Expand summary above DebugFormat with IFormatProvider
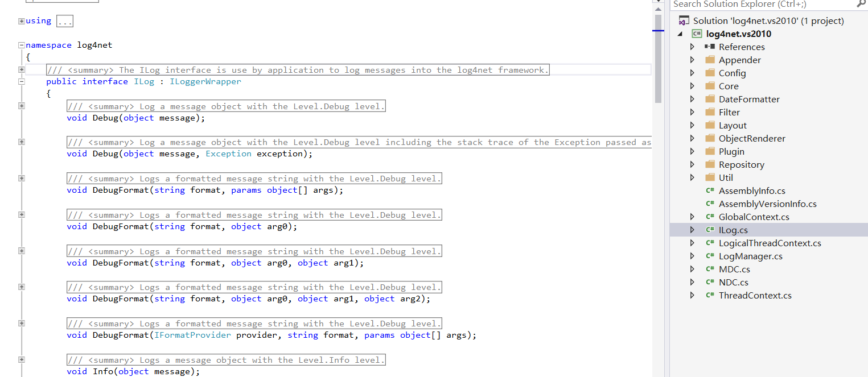This screenshot has width=868, height=377. click(x=22, y=324)
